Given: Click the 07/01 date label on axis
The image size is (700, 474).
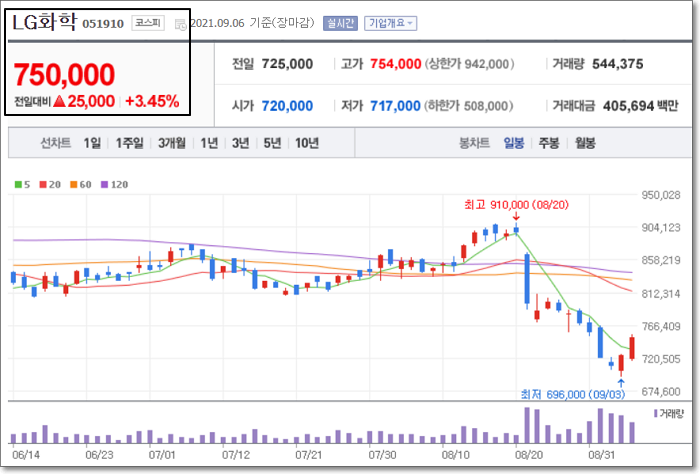Looking at the screenshot, I should point(162,455).
